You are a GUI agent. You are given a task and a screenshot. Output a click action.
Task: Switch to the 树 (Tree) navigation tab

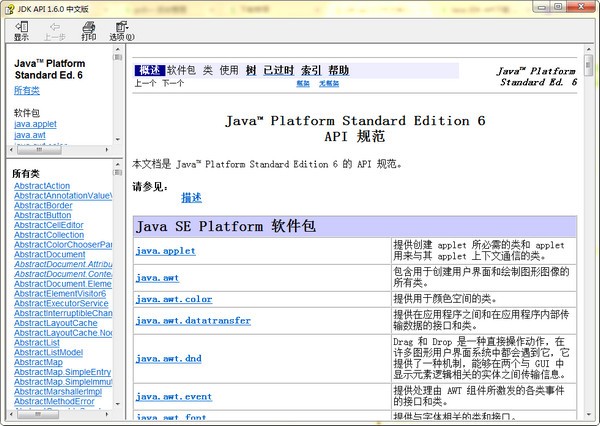click(250, 70)
